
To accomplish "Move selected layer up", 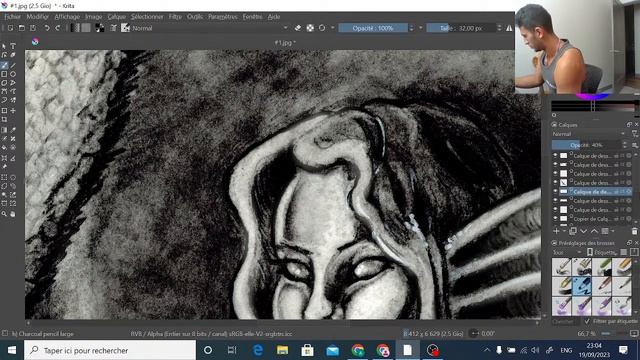I will pos(594,231).
